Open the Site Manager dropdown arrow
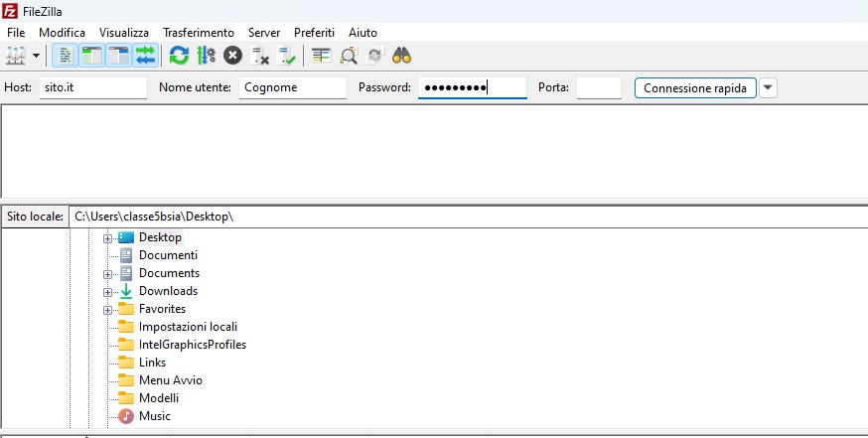This screenshot has width=868, height=438. pyautogui.click(x=36, y=56)
